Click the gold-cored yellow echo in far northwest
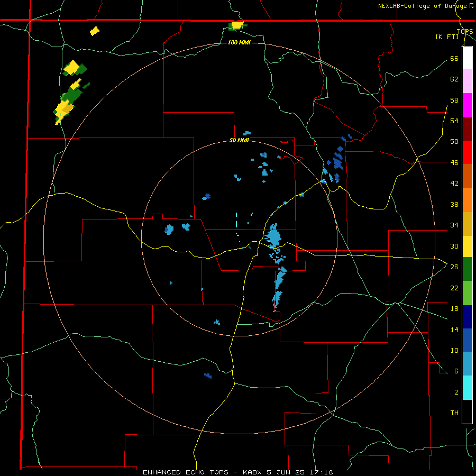This screenshot has width=476, height=476. (x=65, y=111)
